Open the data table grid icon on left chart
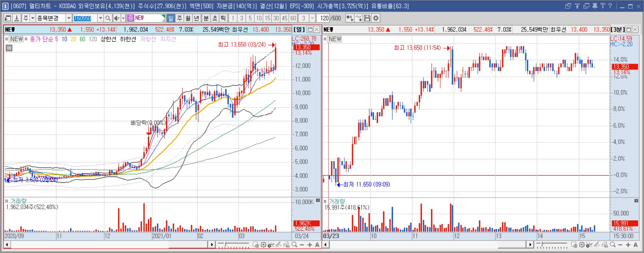The image size is (644, 253). [9, 48]
